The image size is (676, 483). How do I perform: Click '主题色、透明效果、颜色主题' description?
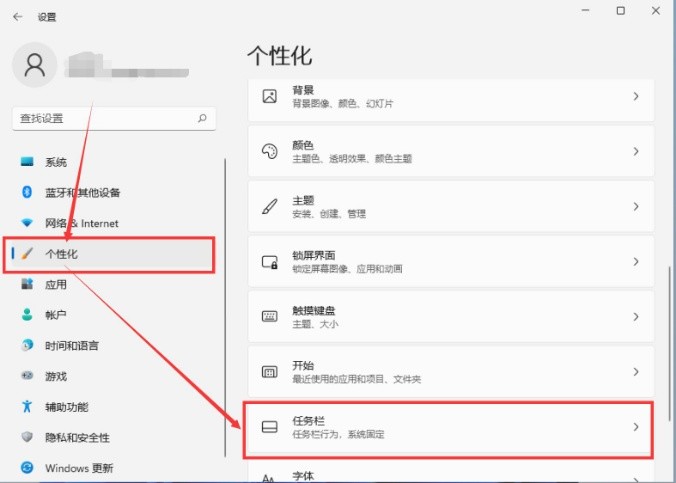click(352, 159)
